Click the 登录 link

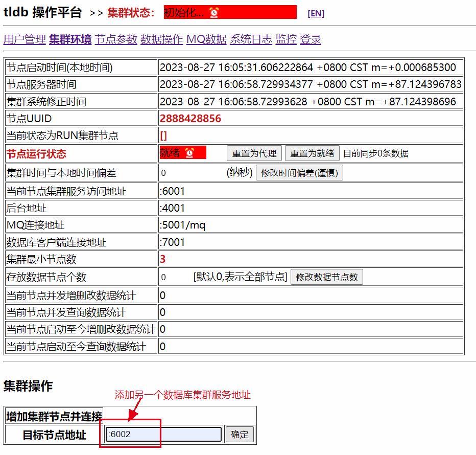[x=311, y=40]
